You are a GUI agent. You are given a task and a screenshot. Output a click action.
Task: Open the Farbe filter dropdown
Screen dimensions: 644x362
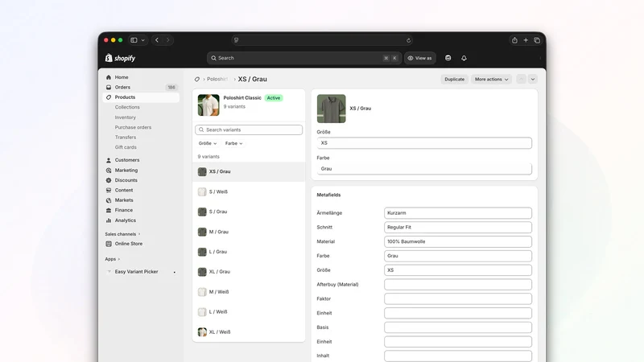233,143
